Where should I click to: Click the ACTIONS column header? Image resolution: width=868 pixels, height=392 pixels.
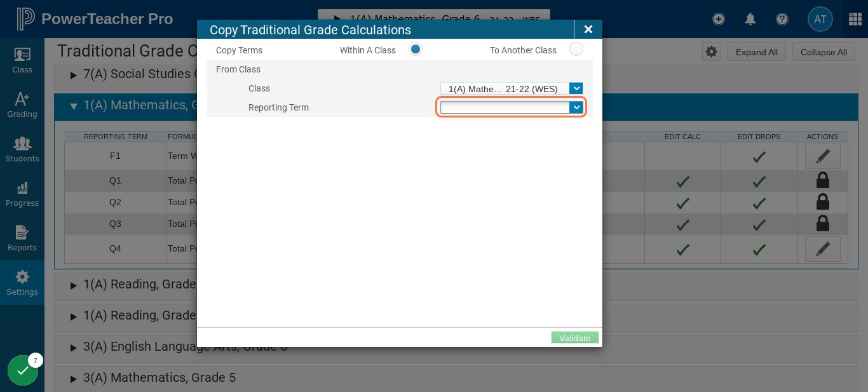point(822,137)
